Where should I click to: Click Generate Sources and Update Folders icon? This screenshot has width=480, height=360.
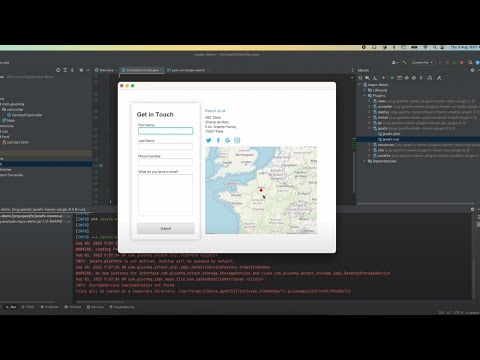click(x=367, y=78)
